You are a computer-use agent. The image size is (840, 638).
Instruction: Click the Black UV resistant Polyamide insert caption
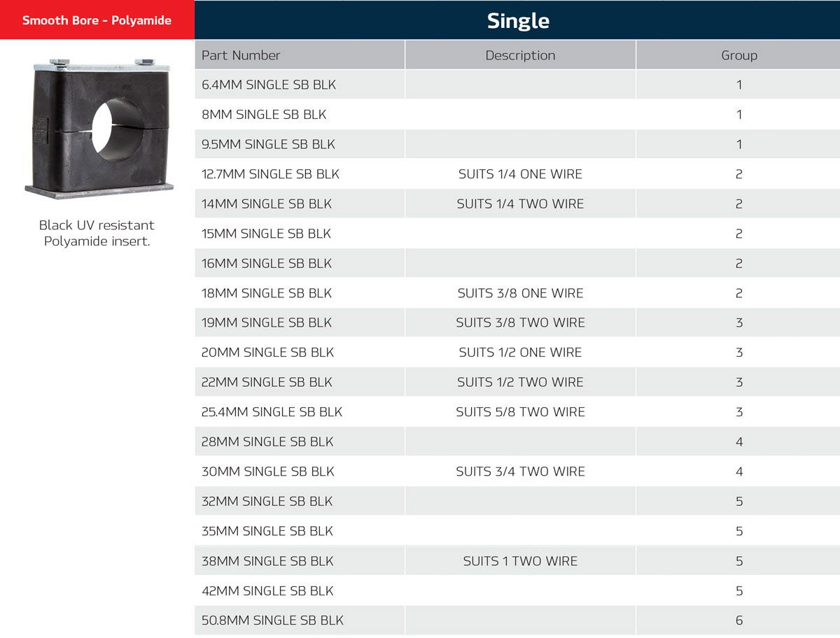(97, 234)
